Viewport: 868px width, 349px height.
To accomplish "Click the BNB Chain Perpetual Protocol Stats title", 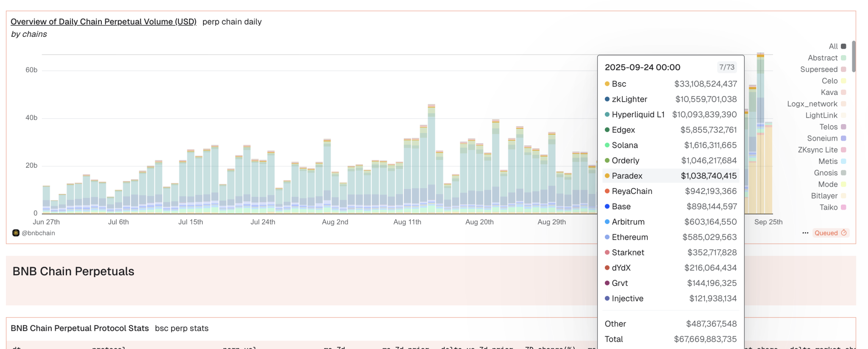I will pyautogui.click(x=80, y=328).
